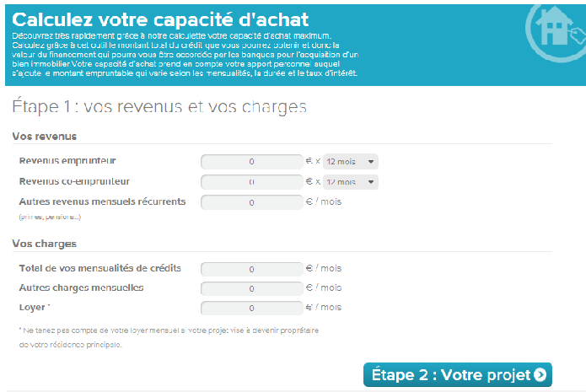This screenshot has width=586, height=392.
Task: Select the Total de vos mensualités de crédits field
Action: (251, 269)
